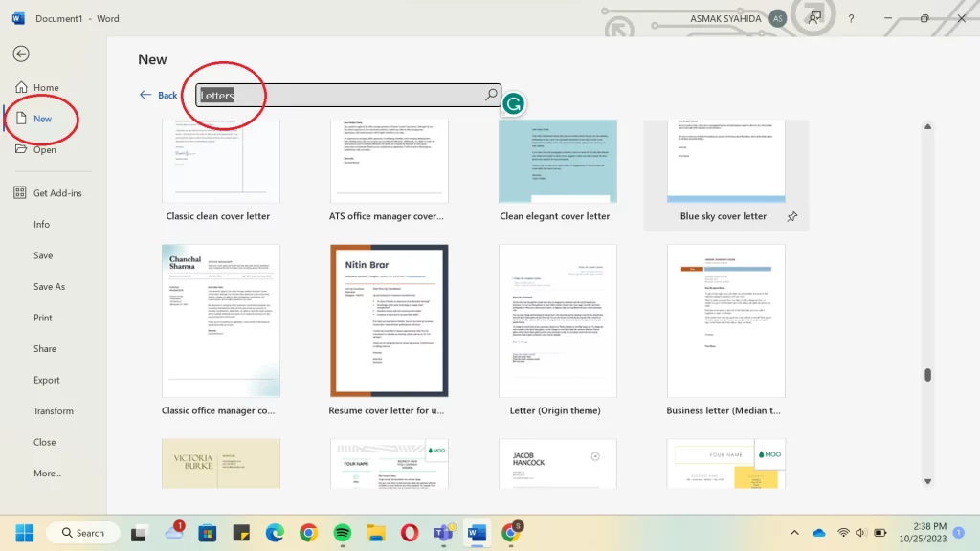Click the AS account profile avatar
This screenshot has height=551, width=980.
tap(778, 18)
